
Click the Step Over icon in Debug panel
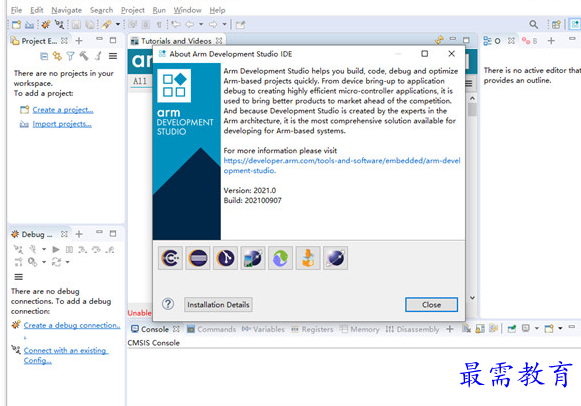(96, 250)
